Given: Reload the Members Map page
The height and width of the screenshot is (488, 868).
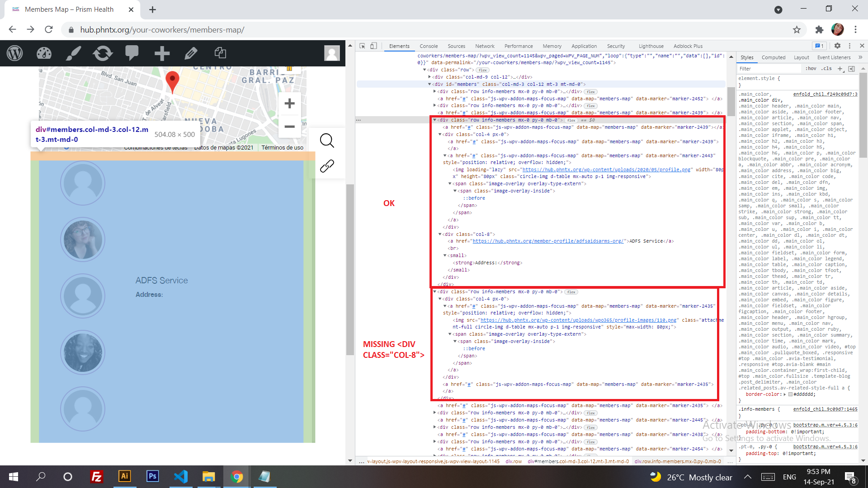Looking at the screenshot, I should [x=49, y=30].
